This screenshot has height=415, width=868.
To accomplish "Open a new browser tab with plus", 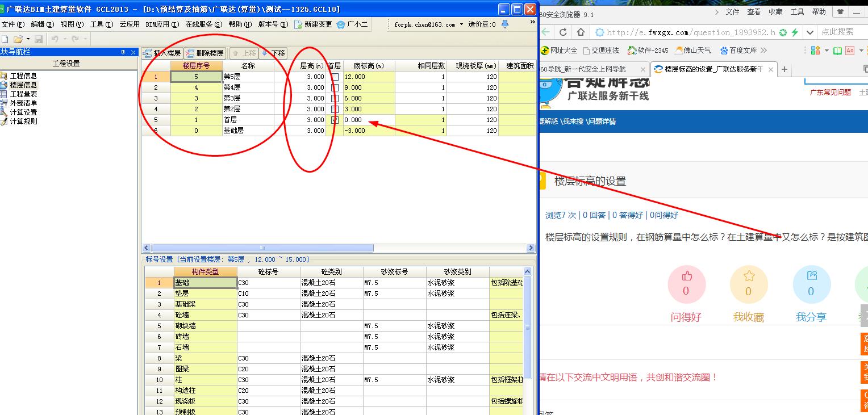I will point(784,69).
